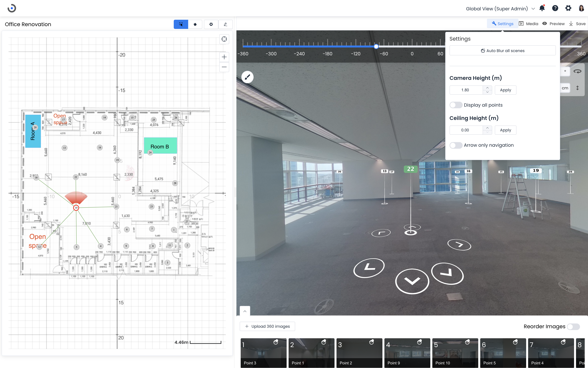
Task: Select hotspot 13 in panorama
Action: [384, 171]
